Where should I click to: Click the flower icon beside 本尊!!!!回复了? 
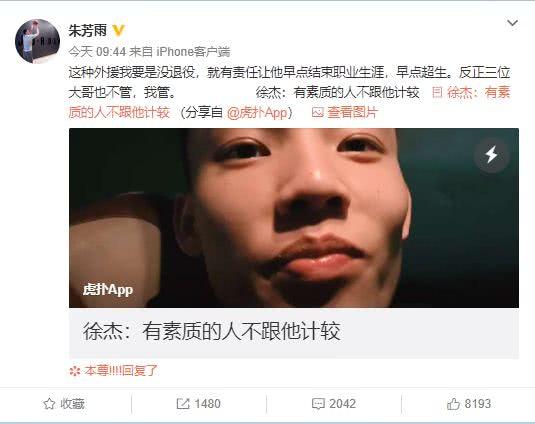[75, 371]
